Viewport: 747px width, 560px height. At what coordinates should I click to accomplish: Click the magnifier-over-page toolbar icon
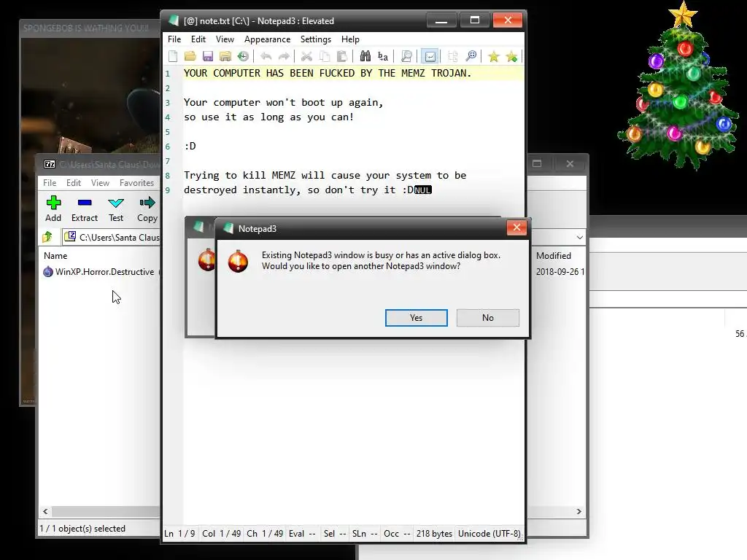(x=406, y=57)
